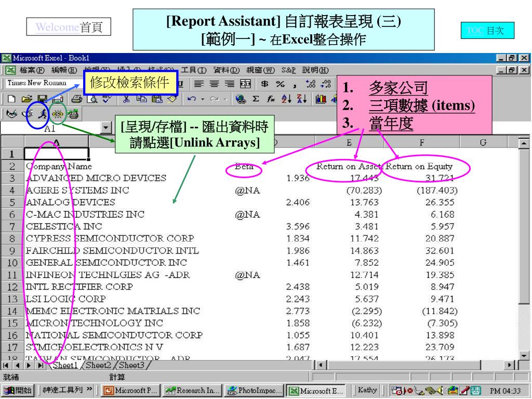Open the S&P menu

pos(288,70)
